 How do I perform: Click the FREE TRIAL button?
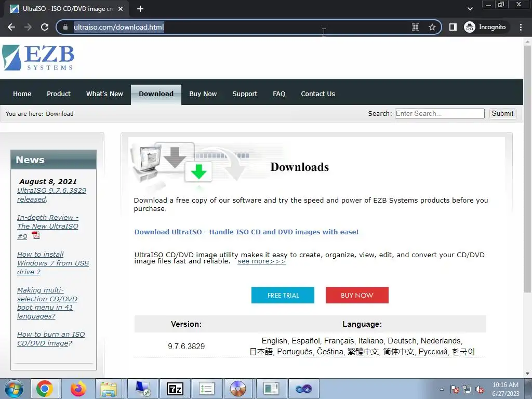coord(283,295)
